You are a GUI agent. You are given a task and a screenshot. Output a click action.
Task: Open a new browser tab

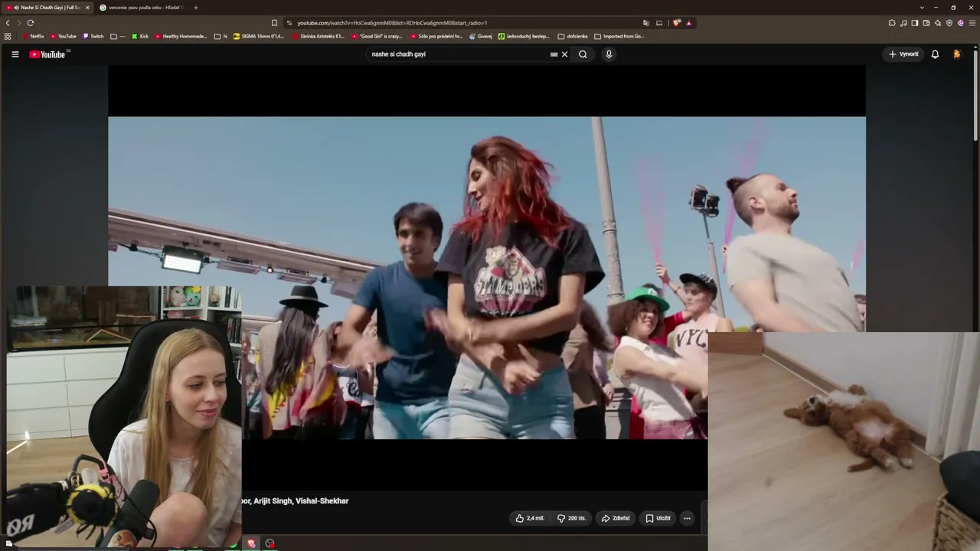[x=195, y=8]
